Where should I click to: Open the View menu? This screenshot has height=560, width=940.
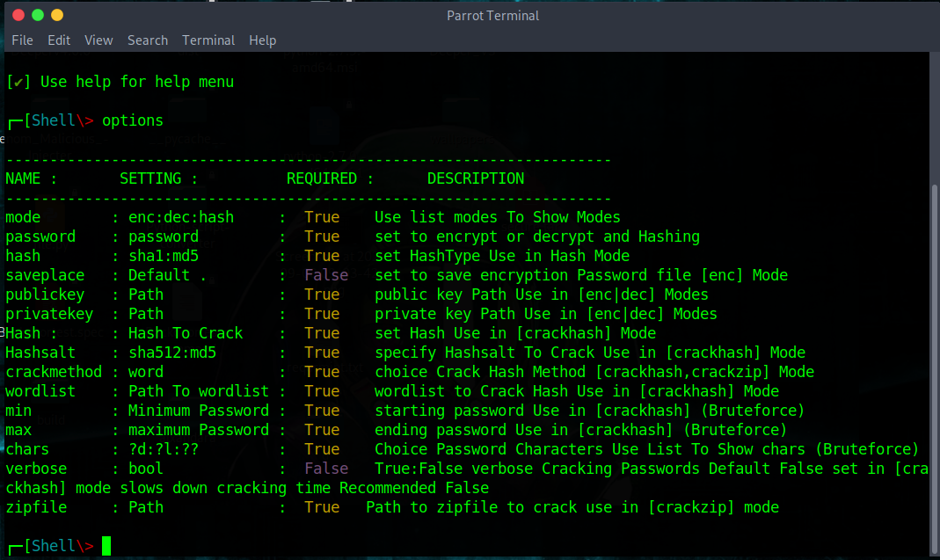98,40
